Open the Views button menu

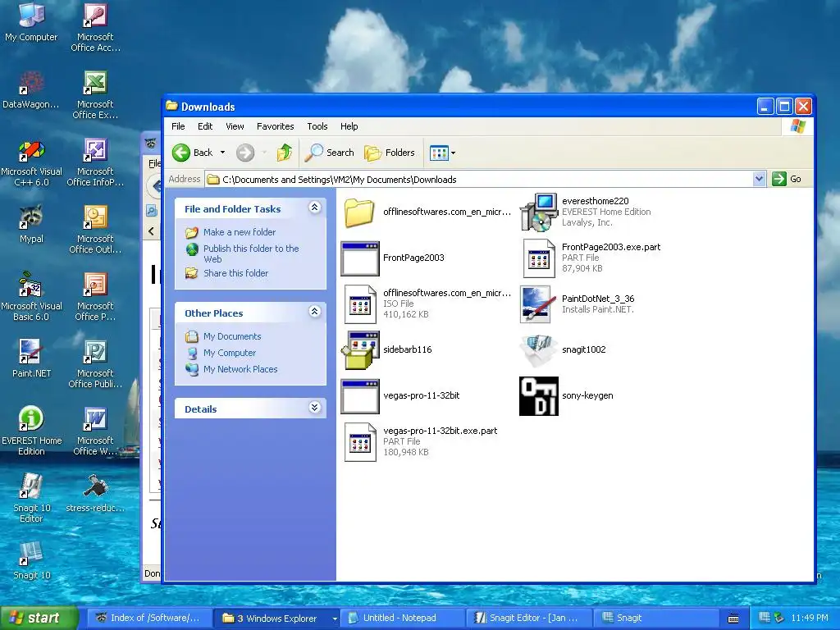442,153
